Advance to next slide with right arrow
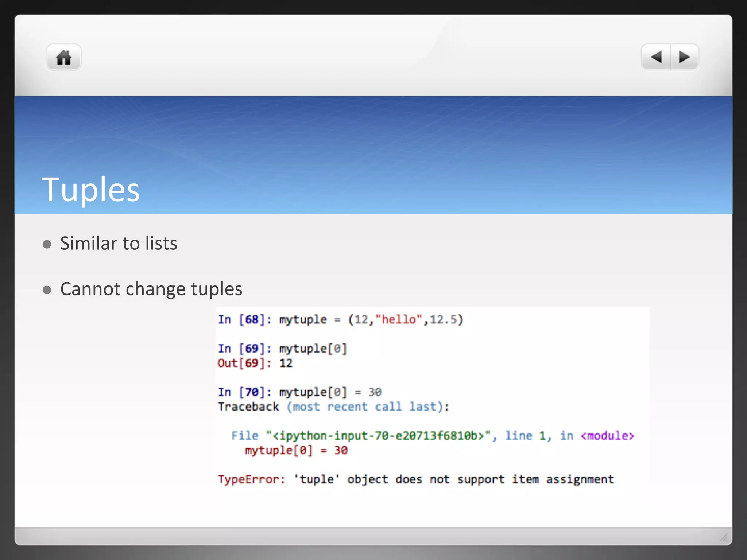The width and height of the screenshot is (747, 560). [685, 57]
